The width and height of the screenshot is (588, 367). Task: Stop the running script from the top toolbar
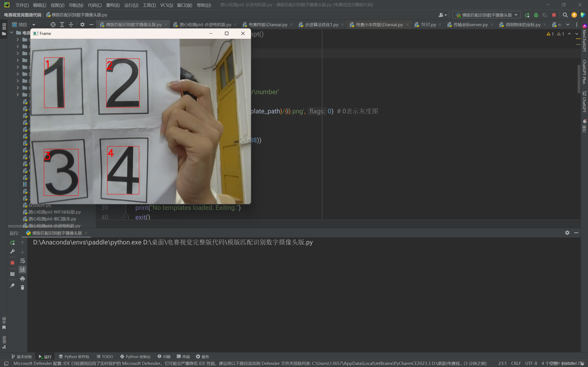click(x=554, y=15)
